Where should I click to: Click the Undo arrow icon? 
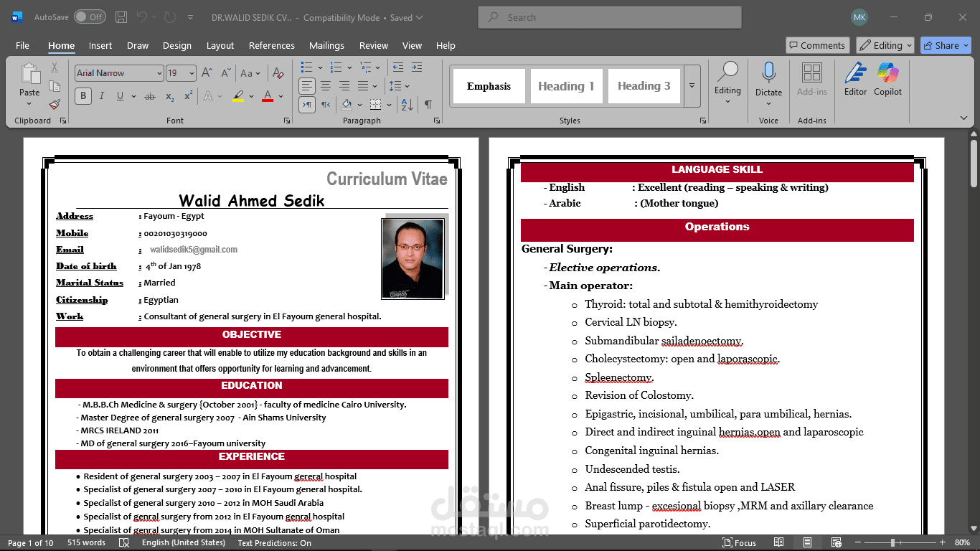(142, 17)
